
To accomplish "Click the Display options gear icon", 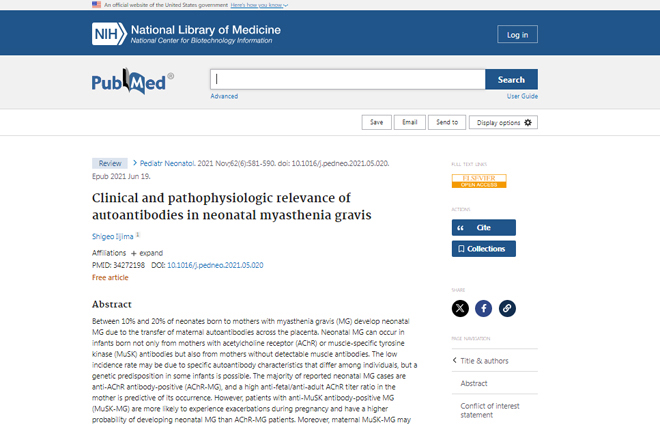I will click(x=528, y=122).
